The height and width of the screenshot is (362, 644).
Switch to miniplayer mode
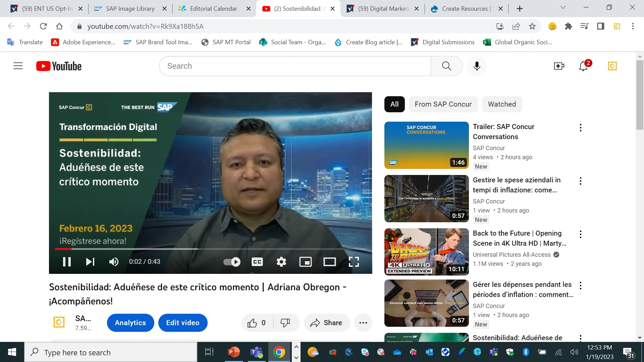click(x=306, y=262)
